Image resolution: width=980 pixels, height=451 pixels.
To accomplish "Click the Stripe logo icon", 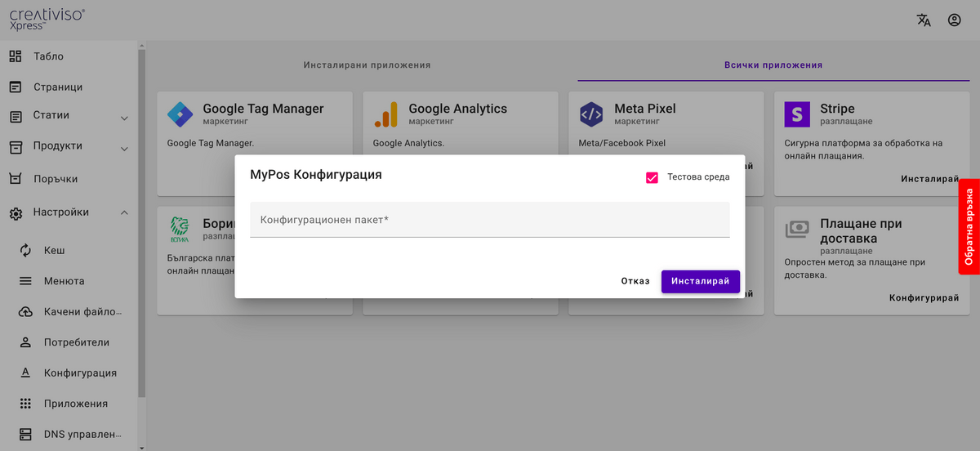I will pyautogui.click(x=797, y=114).
